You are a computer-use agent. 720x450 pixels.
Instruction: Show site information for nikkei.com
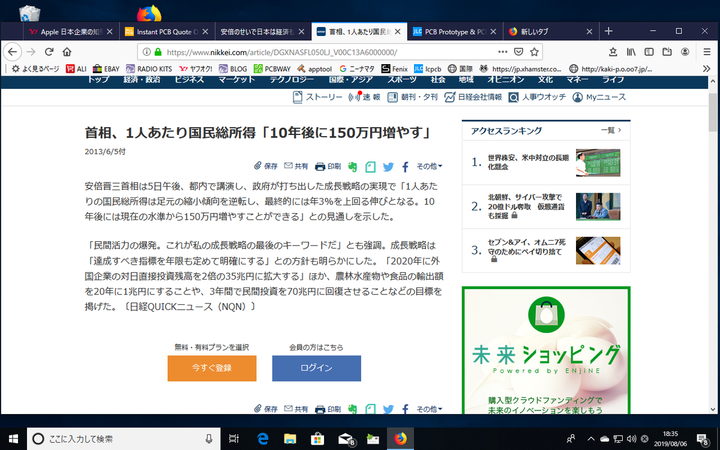click(146, 52)
